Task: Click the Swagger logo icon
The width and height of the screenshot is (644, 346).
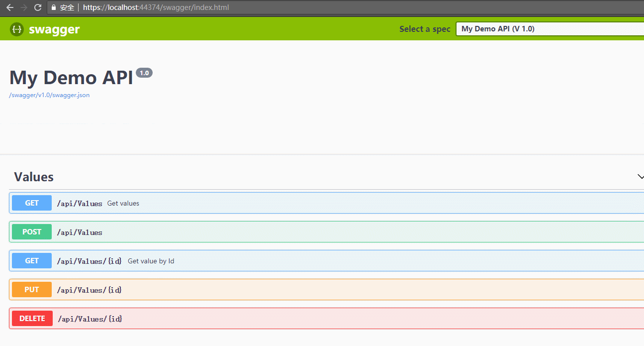Action: [17, 29]
